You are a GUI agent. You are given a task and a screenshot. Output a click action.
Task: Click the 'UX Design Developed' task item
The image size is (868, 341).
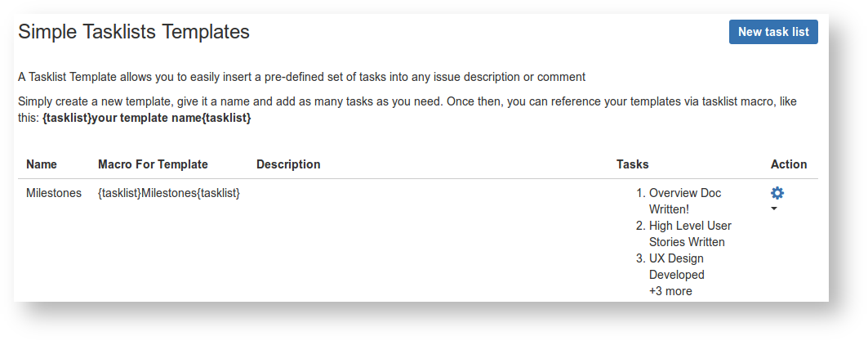point(676,267)
